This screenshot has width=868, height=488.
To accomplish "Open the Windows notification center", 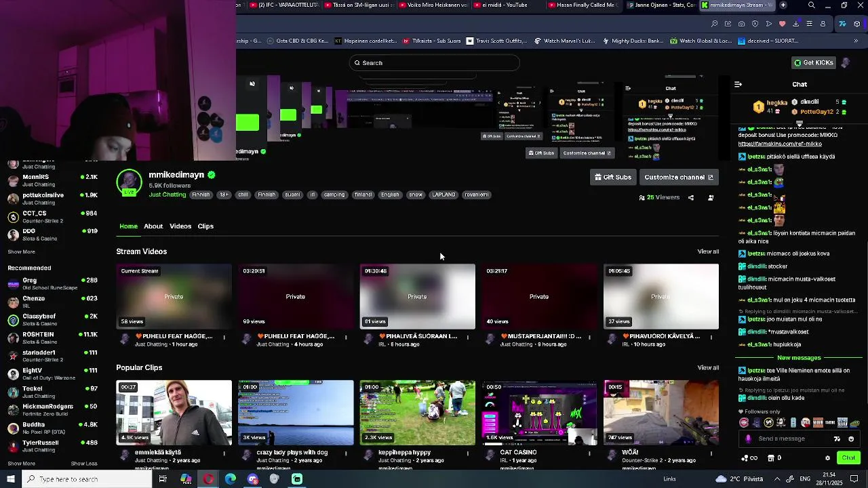I will point(854,479).
